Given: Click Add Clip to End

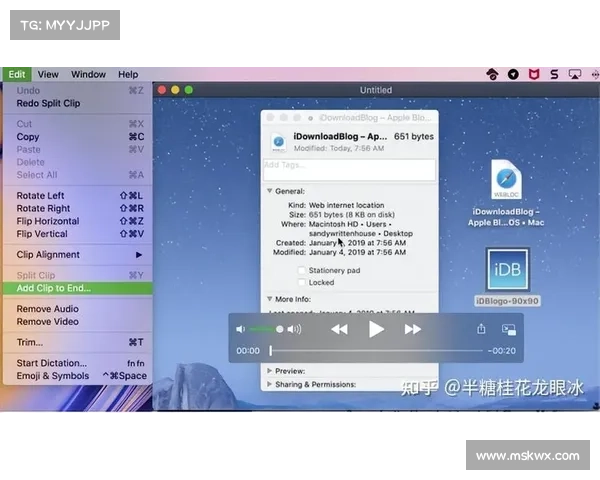Looking at the screenshot, I should (x=78, y=288).
